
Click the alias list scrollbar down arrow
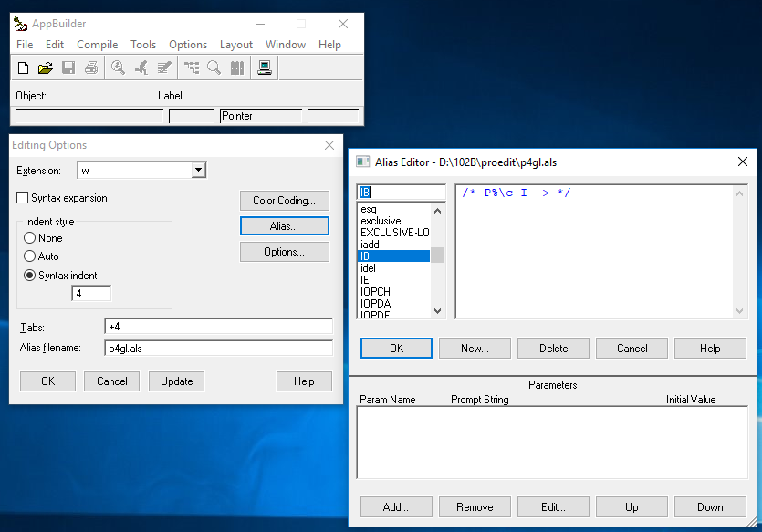point(438,311)
